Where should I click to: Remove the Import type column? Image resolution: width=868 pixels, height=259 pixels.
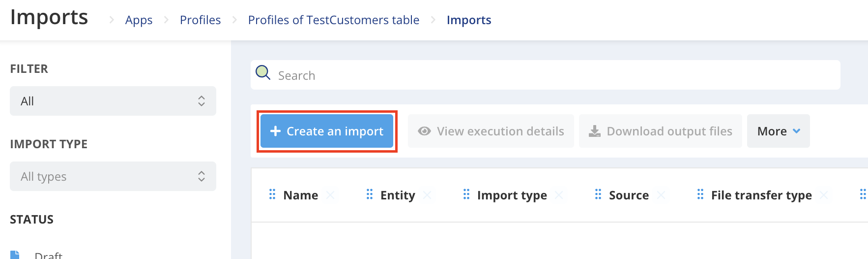pos(559,195)
